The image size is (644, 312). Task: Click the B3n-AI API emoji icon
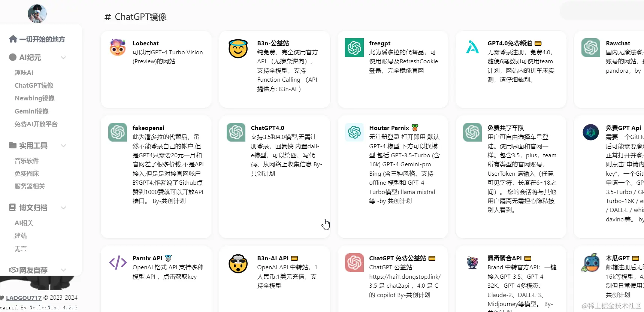(x=238, y=264)
